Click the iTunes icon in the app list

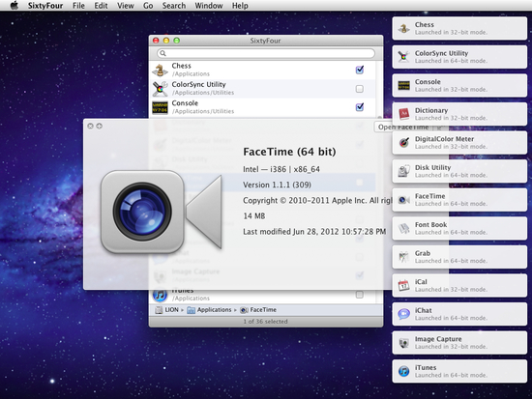[x=160, y=295]
